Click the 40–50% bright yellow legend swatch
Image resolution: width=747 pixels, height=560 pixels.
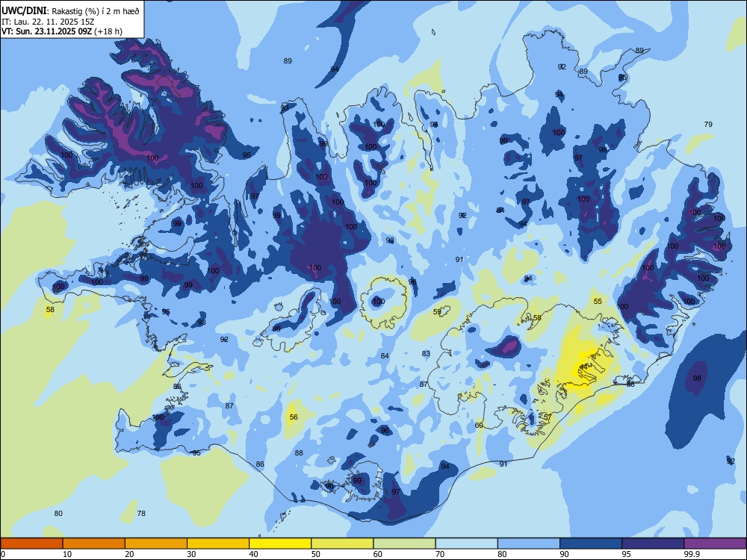coord(280,544)
